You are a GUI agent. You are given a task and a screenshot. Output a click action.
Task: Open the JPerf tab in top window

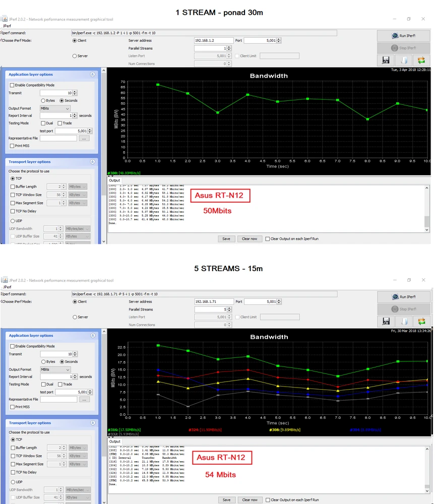[x=8, y=25]
